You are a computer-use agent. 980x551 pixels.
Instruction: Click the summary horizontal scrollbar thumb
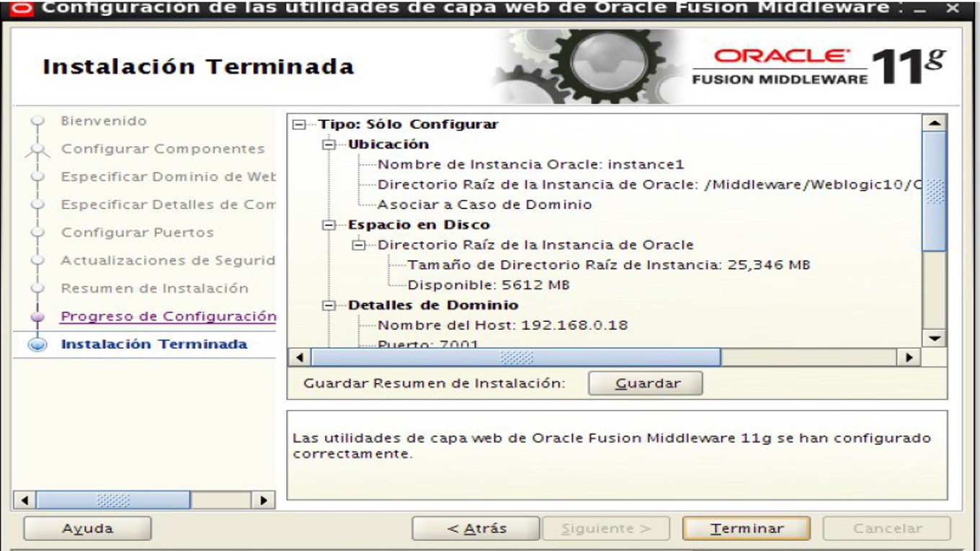coord(516,357)
